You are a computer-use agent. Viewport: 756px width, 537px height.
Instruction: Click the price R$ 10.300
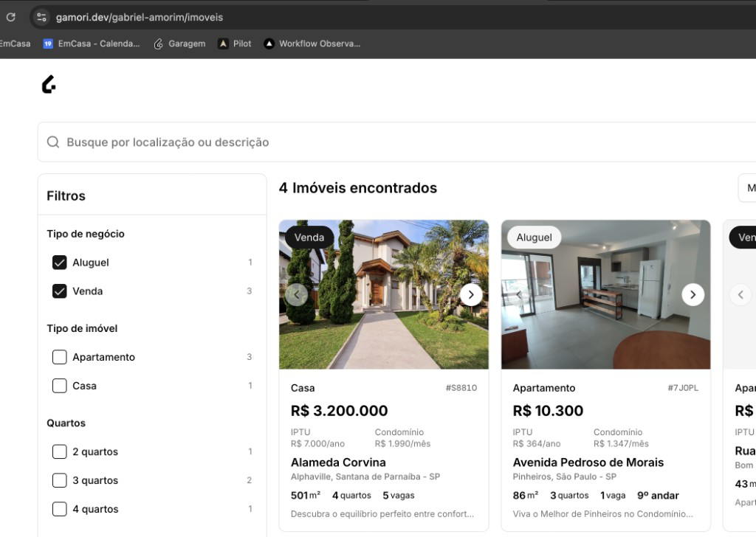pos(549,411)
